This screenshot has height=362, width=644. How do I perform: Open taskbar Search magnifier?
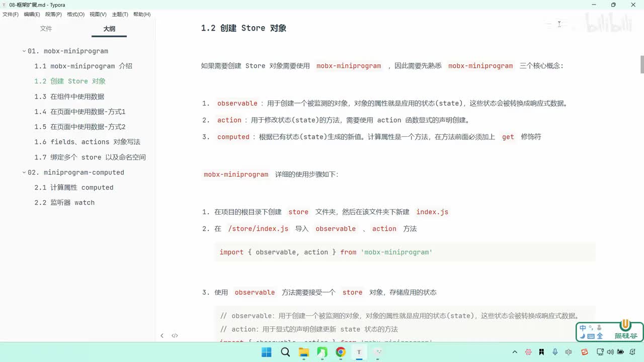pos(285,352)
